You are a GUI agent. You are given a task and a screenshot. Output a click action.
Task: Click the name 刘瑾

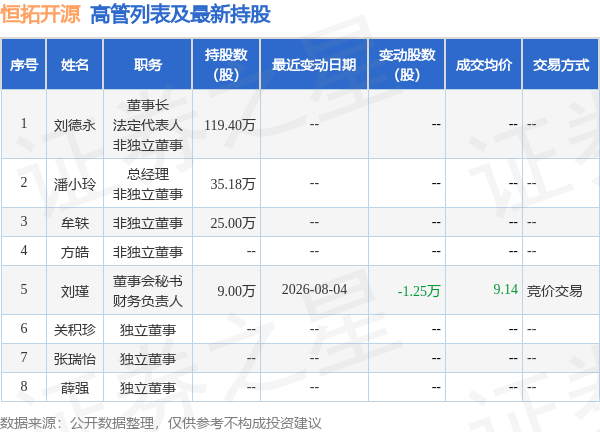click(75, 291)
